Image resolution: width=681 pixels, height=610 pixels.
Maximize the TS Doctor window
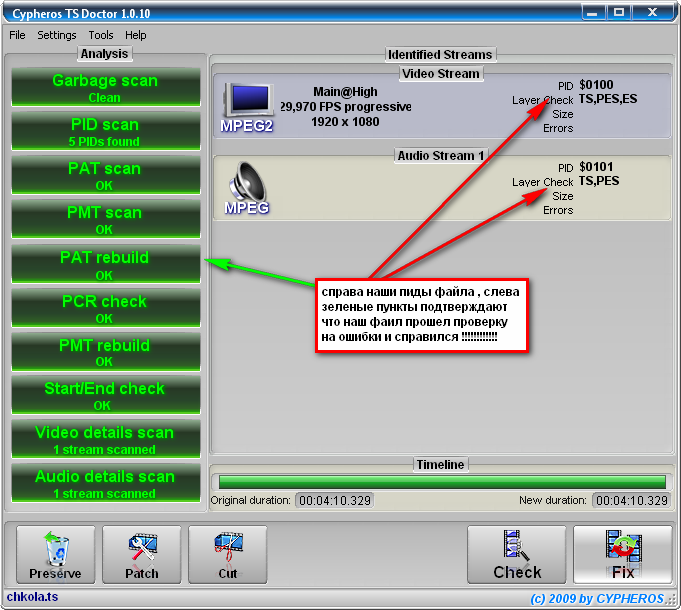[x=619, y=13]
